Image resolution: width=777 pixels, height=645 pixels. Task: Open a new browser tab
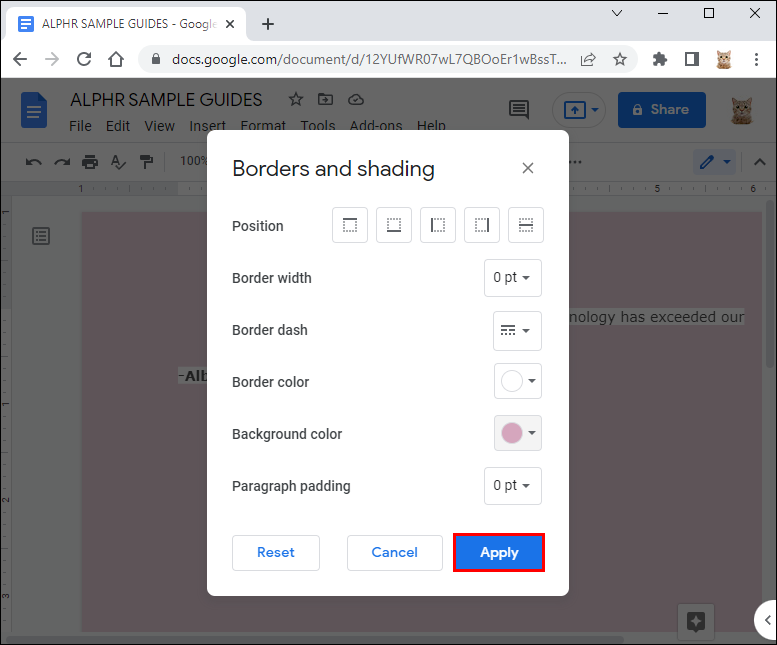[x=268, y=24]
